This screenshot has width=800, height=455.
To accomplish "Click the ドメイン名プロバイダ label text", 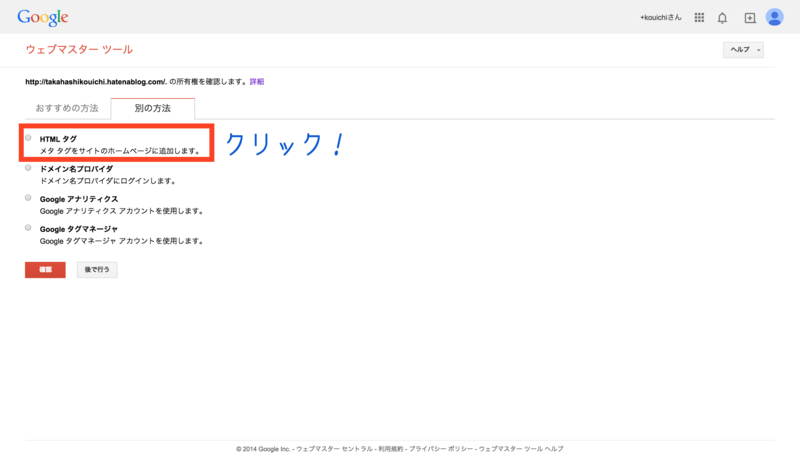I will click(76, 169).
